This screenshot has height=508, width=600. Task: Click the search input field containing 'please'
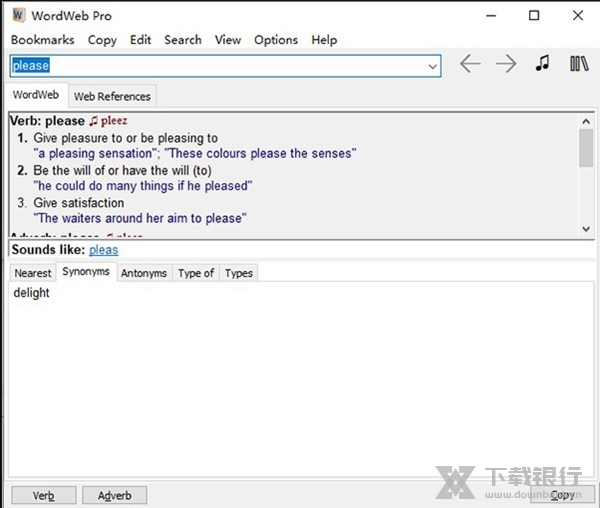220,66
